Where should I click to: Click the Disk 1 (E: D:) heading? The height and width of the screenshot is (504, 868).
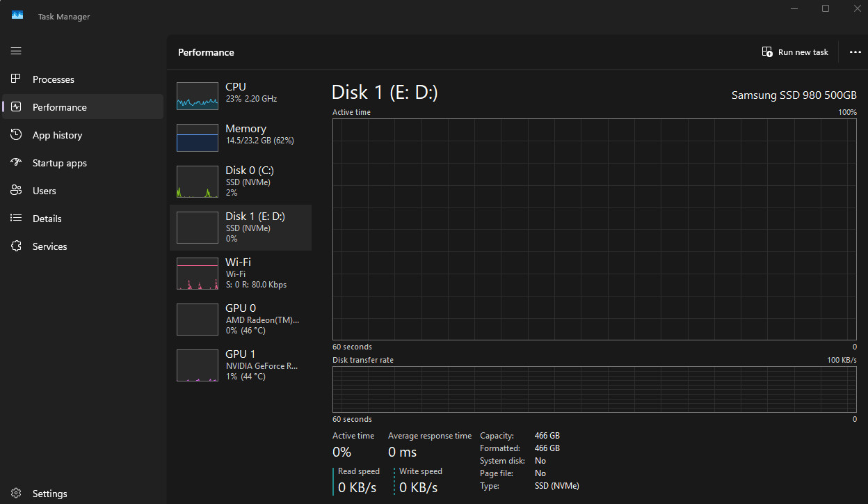[385, 93]
